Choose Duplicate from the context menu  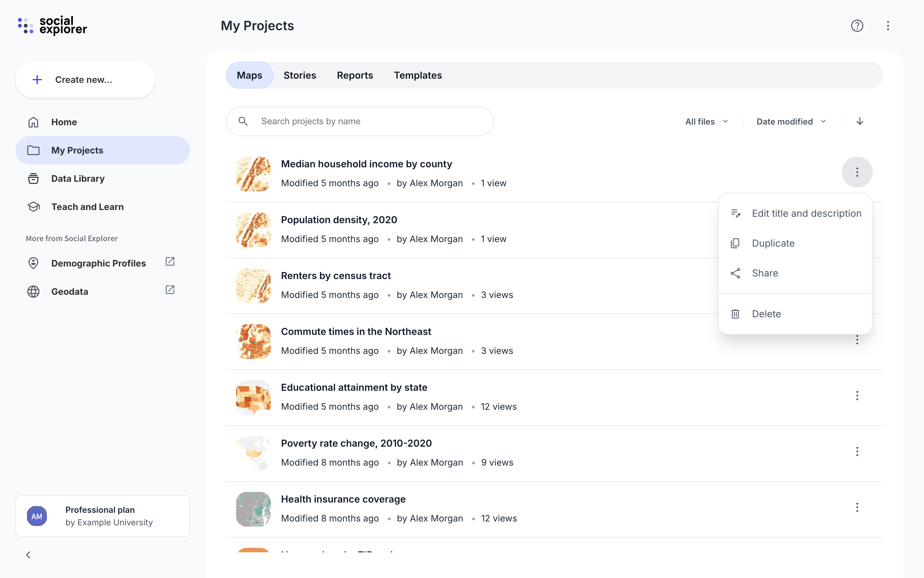point(795,243)
